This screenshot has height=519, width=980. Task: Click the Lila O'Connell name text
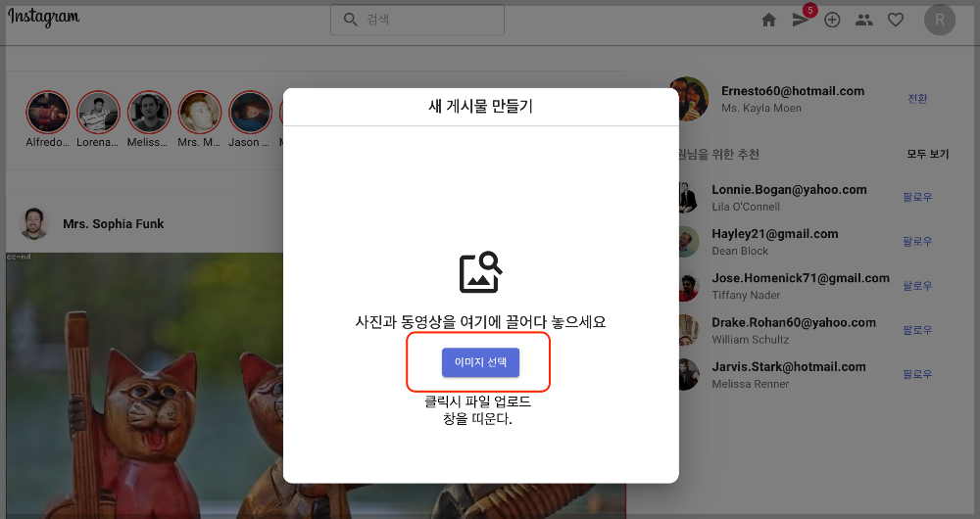click(x=746, y=207)
